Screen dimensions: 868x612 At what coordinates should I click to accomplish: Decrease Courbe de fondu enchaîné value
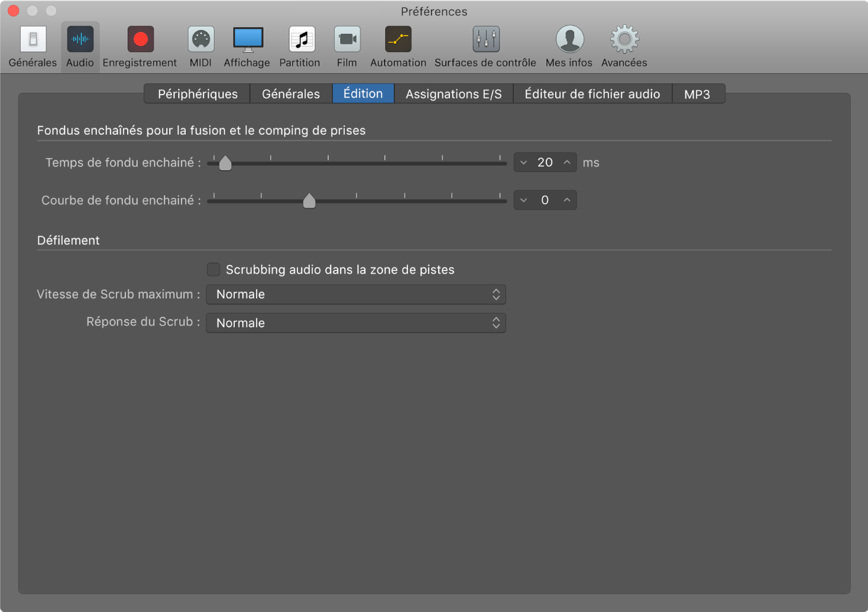click(x=523, y=200)
